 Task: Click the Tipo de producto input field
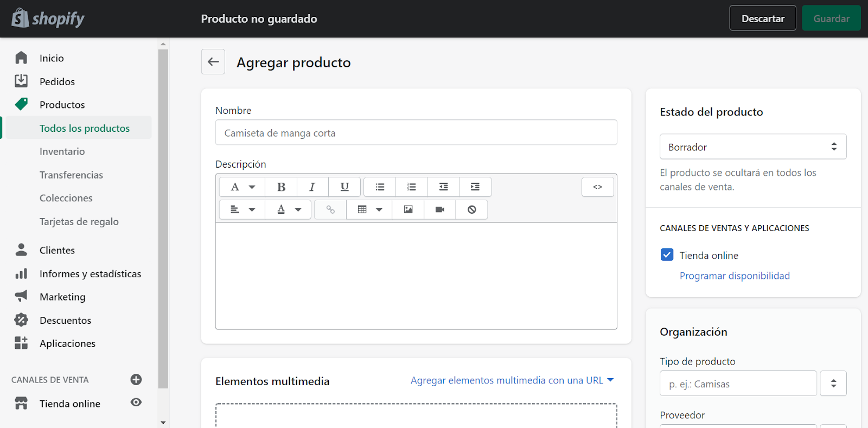[x=738, y=384]
